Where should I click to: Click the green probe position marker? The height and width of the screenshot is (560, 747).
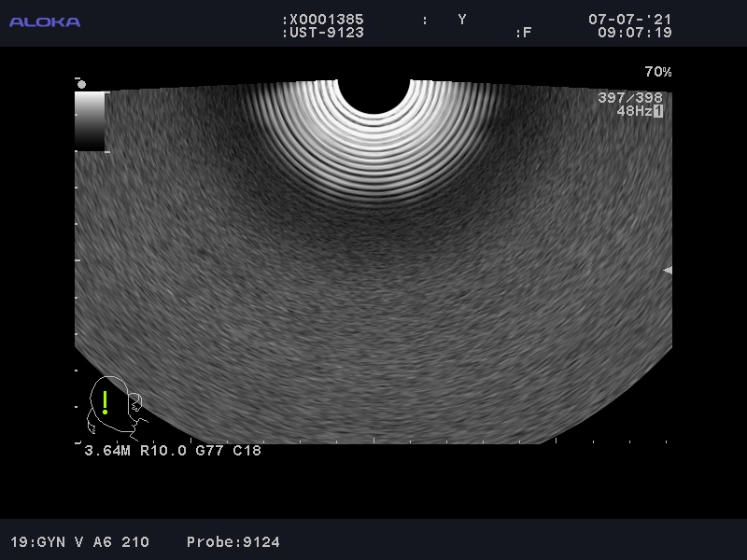pyautogui.click(x=106, y=402)
